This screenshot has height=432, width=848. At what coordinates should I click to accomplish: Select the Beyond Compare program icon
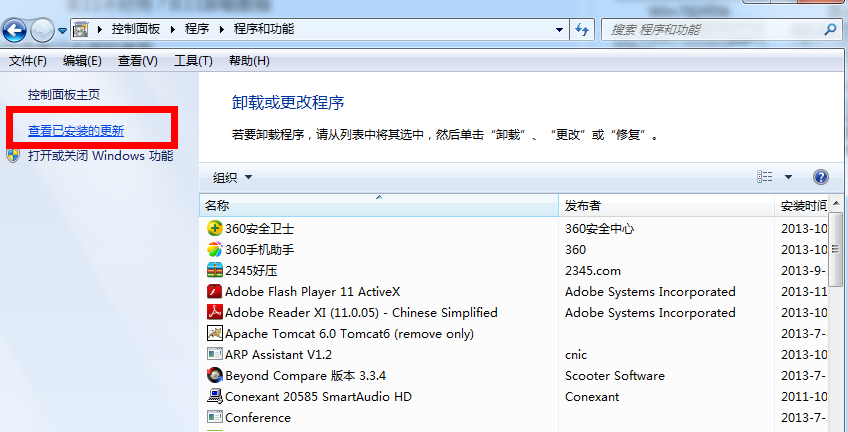click(214, 375)
